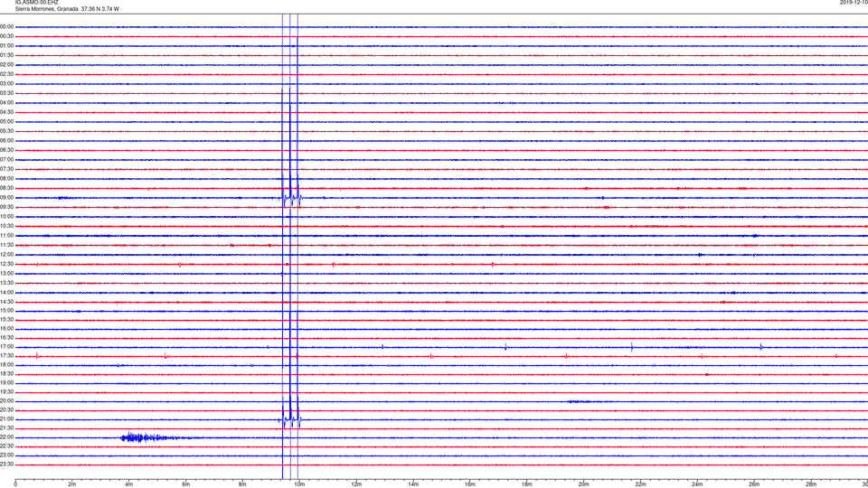Click the 02:30 time label

click(x=6, y=74)
